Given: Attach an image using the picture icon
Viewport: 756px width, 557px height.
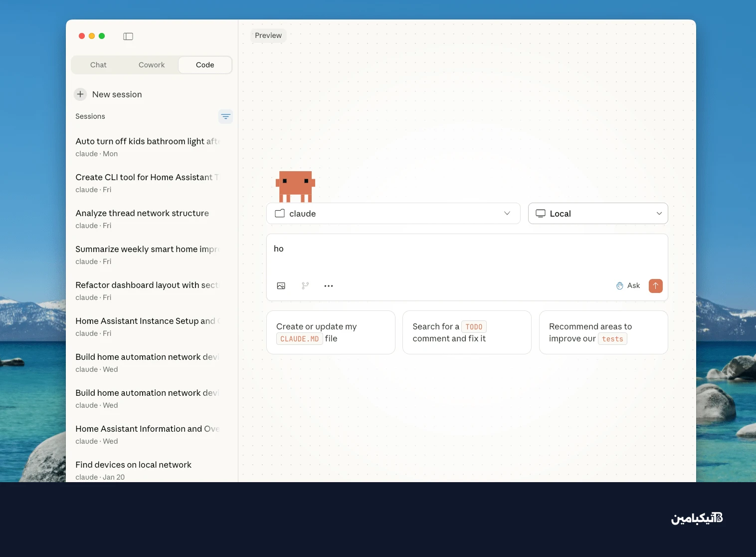Looking at the screenshot, I should 281,286.
